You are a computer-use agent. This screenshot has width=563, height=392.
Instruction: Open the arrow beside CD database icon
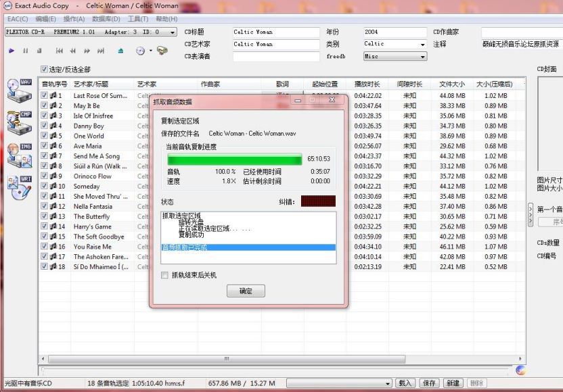point(150,51)
